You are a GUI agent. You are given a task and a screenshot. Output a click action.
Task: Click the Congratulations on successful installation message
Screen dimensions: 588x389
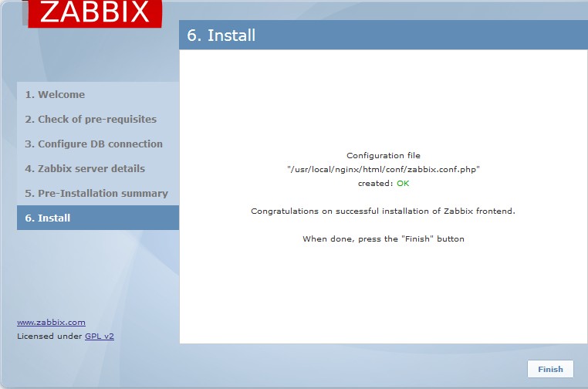coord(383,211)
